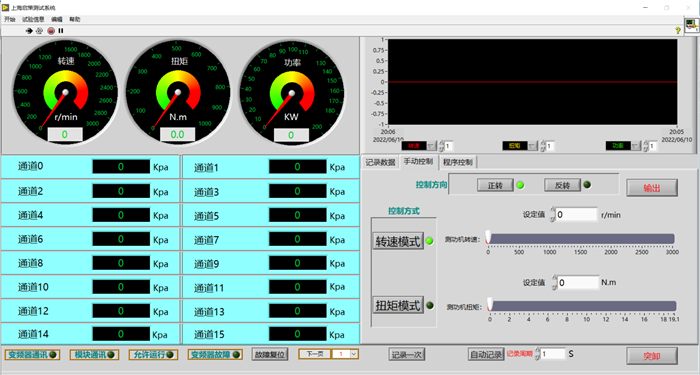
Task: Click the Pause toolbar icon
Action: (x=61, y=31)
